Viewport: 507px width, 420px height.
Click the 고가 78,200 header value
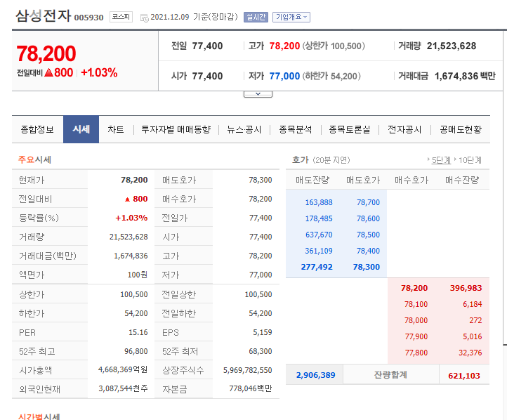(x=284, y=46)
